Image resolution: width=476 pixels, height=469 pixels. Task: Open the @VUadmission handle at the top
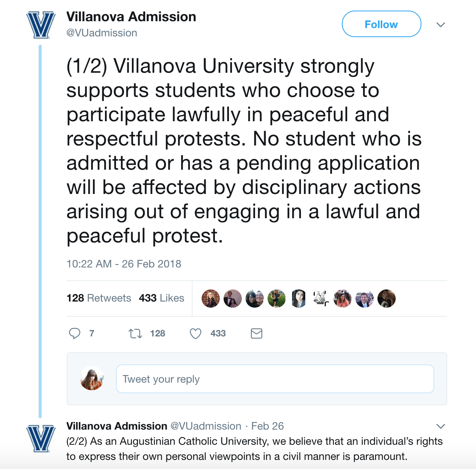(102, 33)
